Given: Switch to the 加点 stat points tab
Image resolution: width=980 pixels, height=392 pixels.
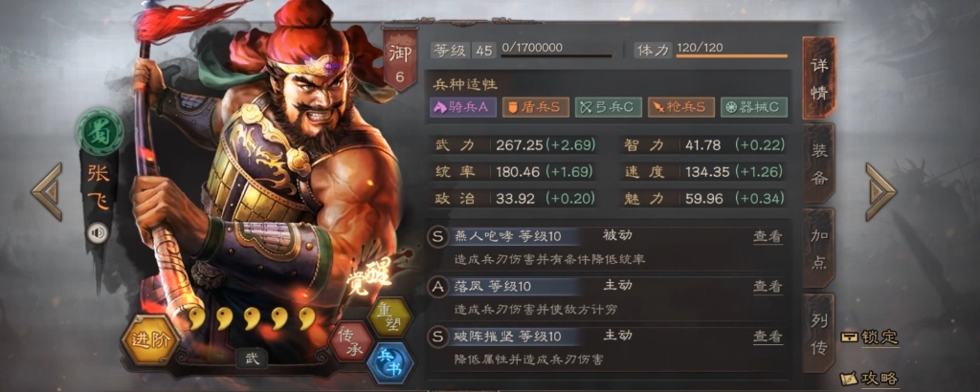Looking at the screenshot, I should (x=819, y=249).
